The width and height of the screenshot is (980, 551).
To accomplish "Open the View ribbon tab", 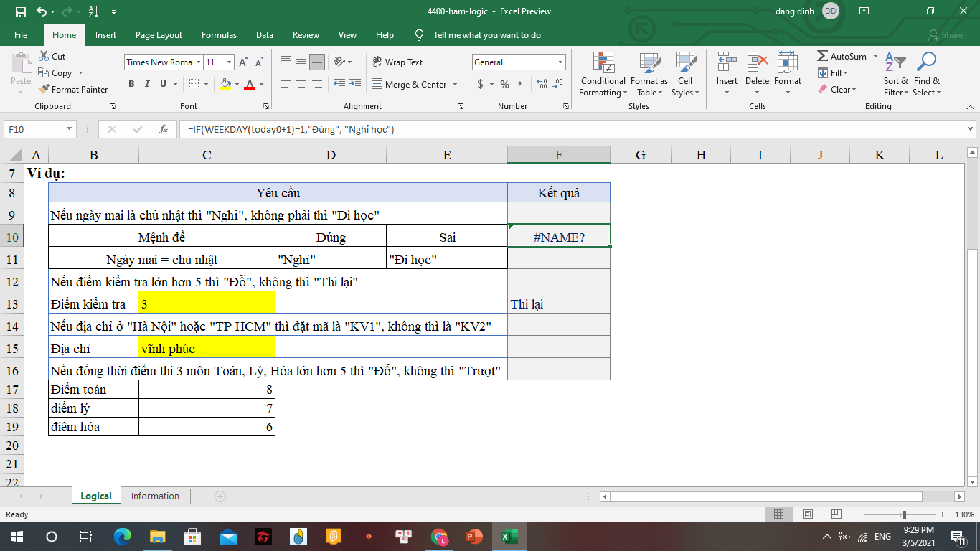I will pyautogui.click(x=347, y=35).
